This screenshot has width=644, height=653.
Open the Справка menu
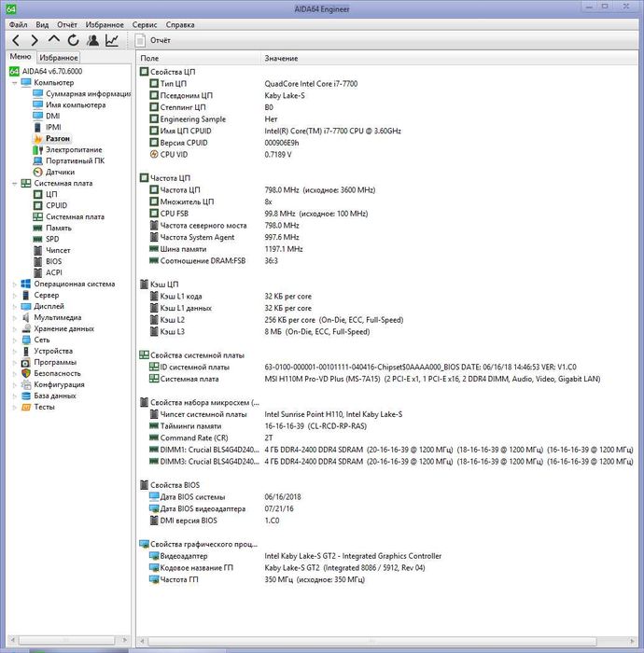(180, 24)
